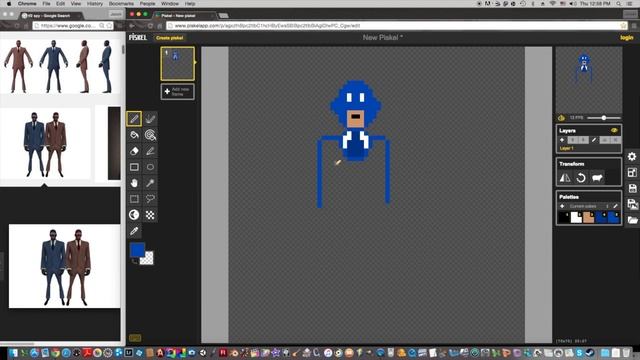Select the Stroke line tool
This screenshot has width=640, height=360.
[150, 151]
